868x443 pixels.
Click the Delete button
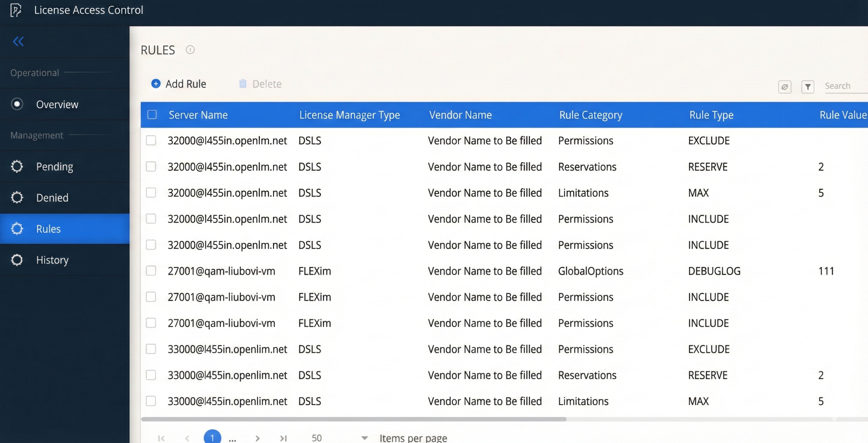click(260, 84)
